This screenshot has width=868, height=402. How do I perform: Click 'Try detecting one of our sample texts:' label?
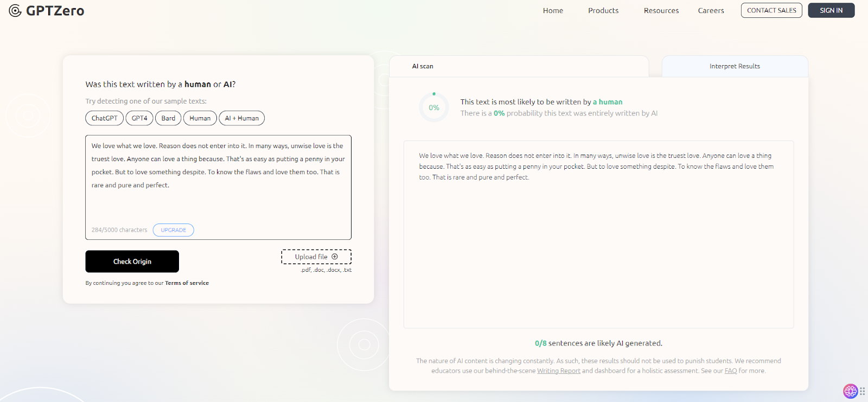coord(146,101)
